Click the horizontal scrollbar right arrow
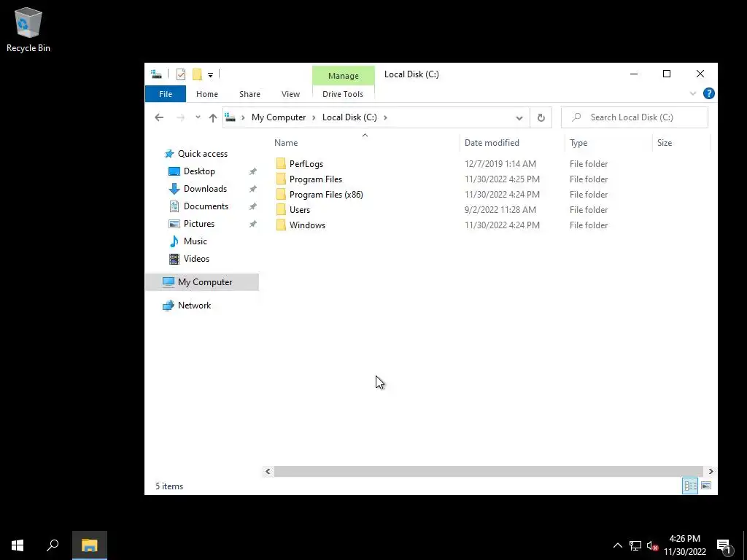The width and height of the screenshot is (747, 560). (711, 472)
